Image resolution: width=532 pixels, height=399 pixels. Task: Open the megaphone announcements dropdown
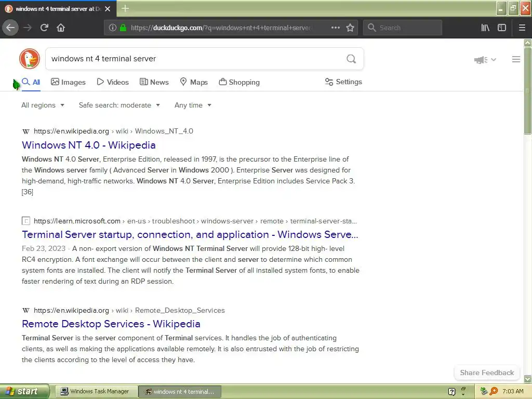485,60
